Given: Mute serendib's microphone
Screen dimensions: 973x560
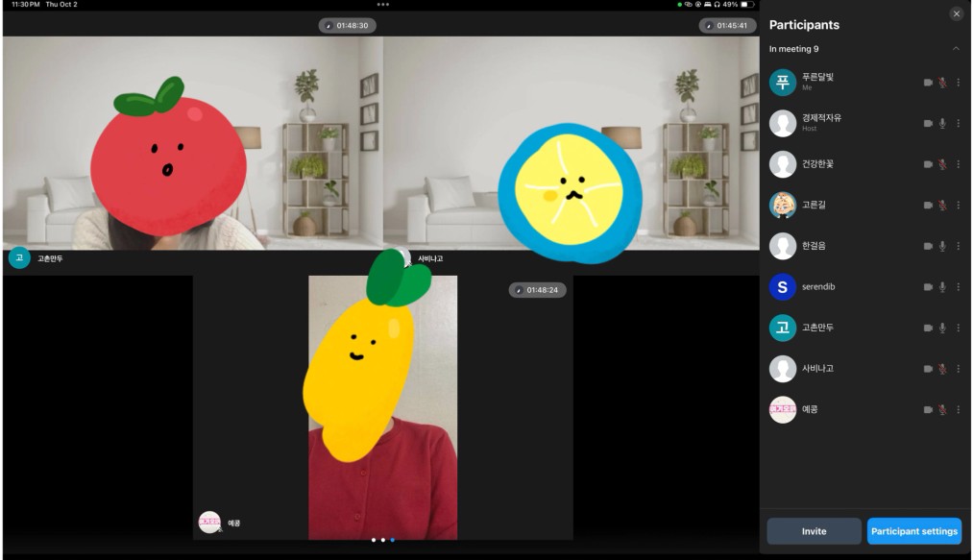Looking at the screenshot, I should tap(942, 287).
